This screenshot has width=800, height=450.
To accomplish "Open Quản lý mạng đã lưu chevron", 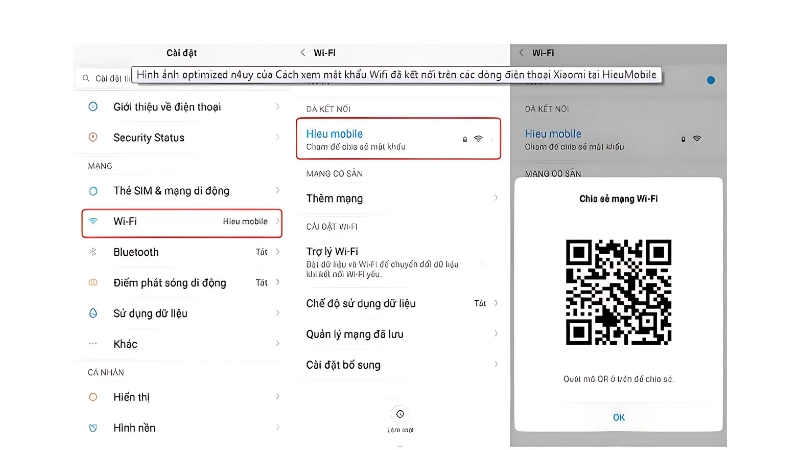I will pos(495,333).
